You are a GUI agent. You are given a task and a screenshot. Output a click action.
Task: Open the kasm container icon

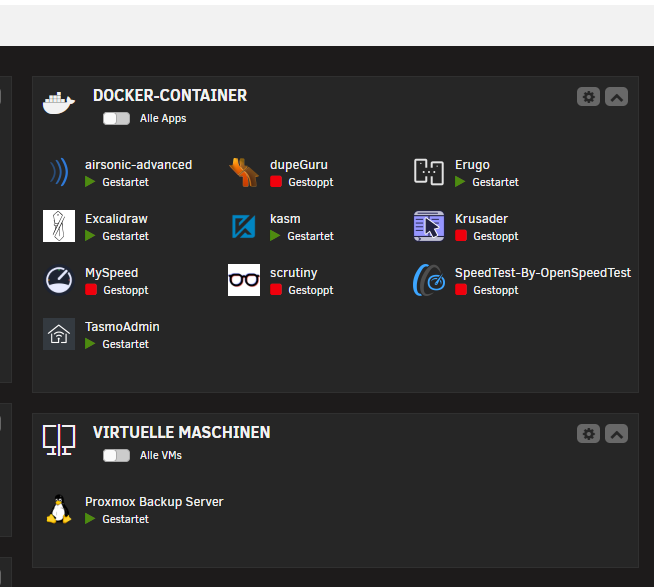click(244, 227)
